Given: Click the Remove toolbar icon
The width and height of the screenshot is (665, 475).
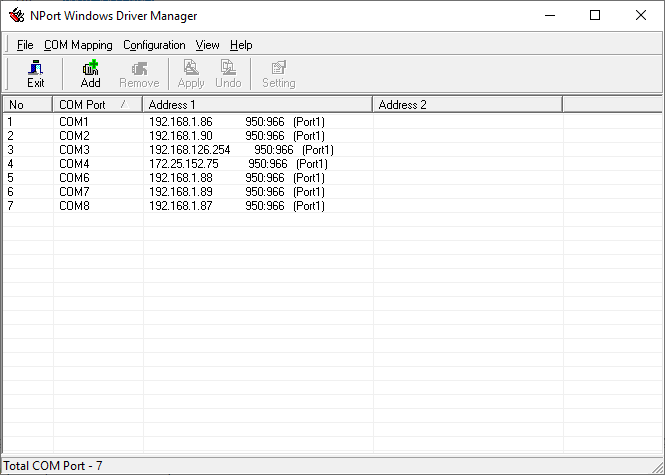Looking at the screenshot, I should pos(139,74).
